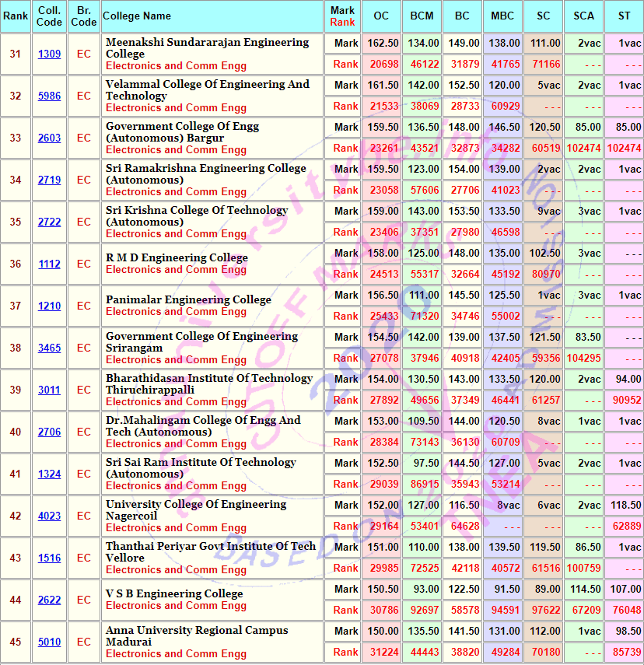Viewport: 644px width, 665px height.
Task: Open Sri Sai Ram code 1324 link
Action: tap(49, 474)
